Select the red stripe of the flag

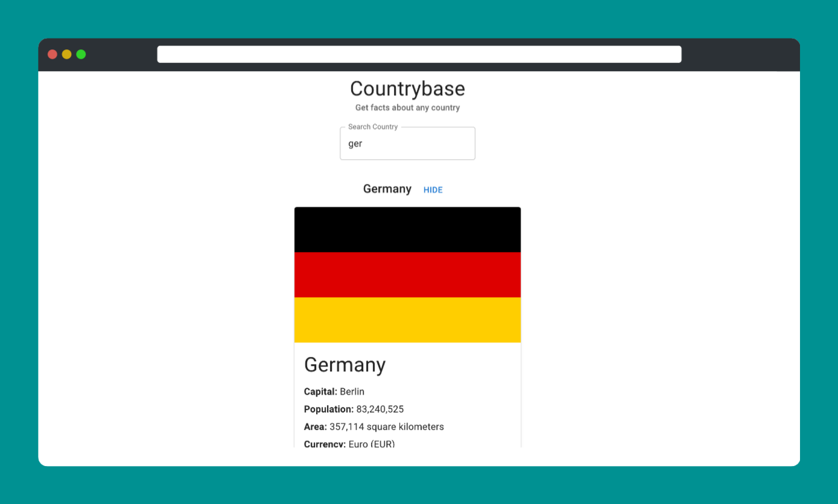(407, 274)
